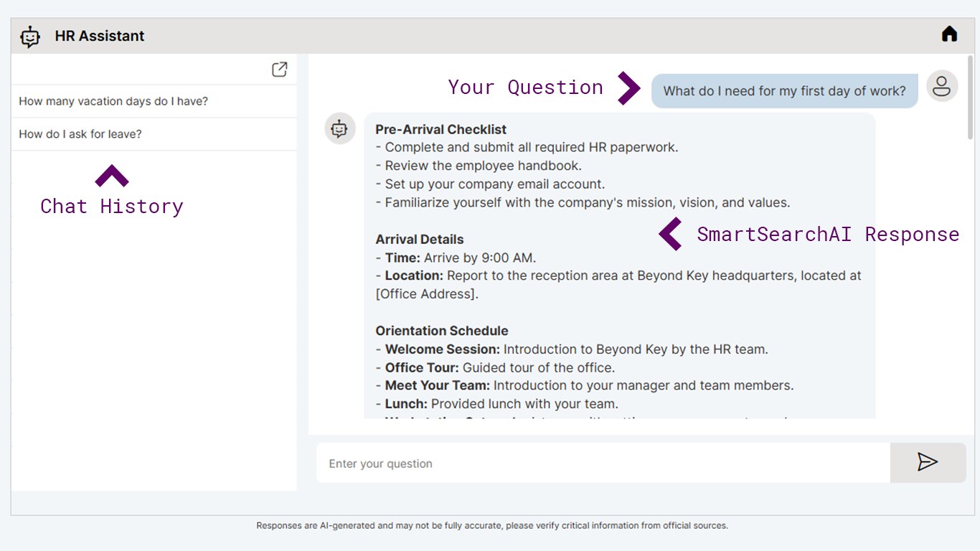The width and height of the screenshot is (980, 551).
Task: Click the Pre-Arrival Checklist heading
Action: [440, 129]
